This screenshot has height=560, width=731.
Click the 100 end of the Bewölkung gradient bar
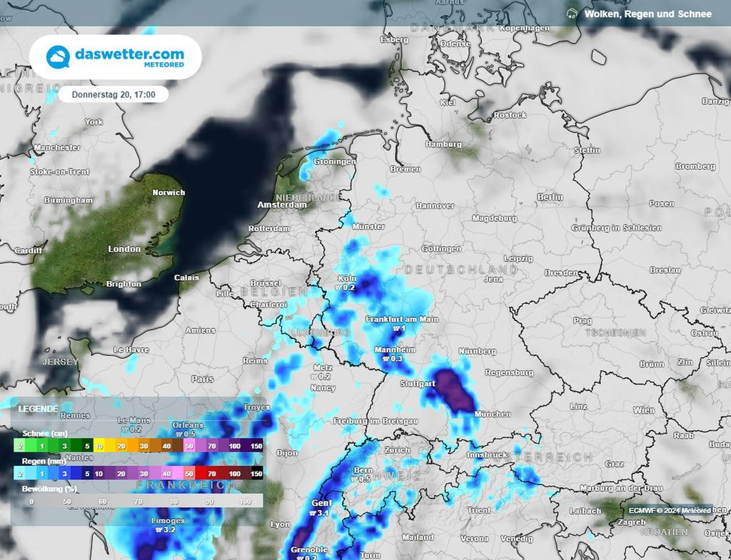click(245, 501)
